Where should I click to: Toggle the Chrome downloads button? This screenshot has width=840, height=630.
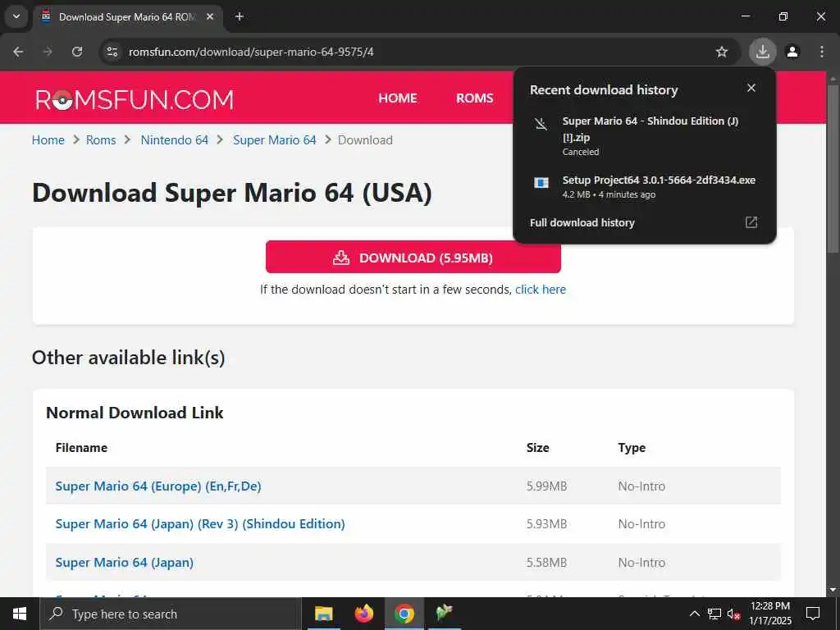tap(762, 52)
